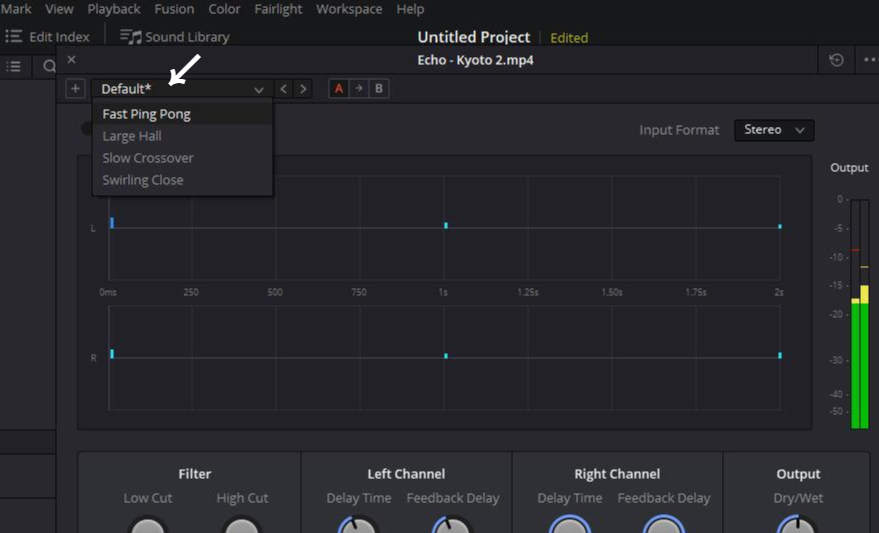Click the right channel marker at 2s

click(780, 355)
